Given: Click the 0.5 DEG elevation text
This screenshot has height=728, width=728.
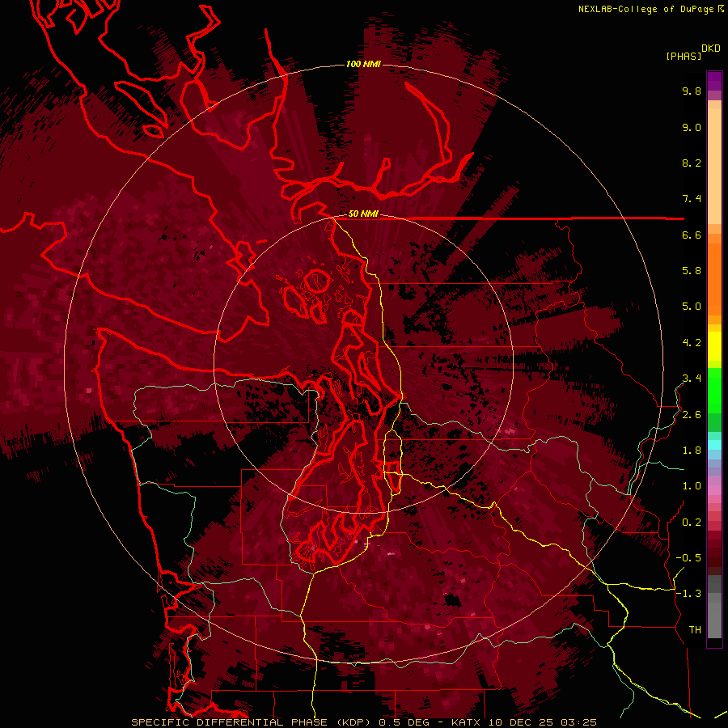Looking at the screenshot, I should tap(403, 722).
